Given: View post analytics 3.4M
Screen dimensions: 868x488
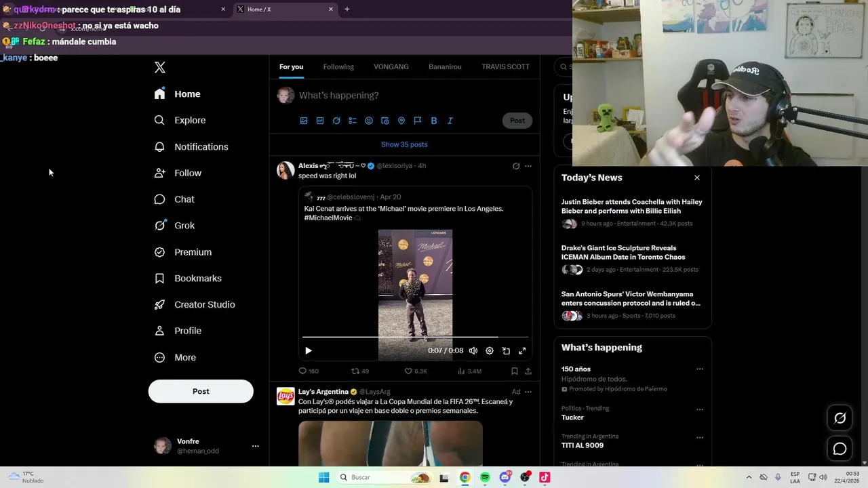Looking at the screenshot, I should (469, 371).
